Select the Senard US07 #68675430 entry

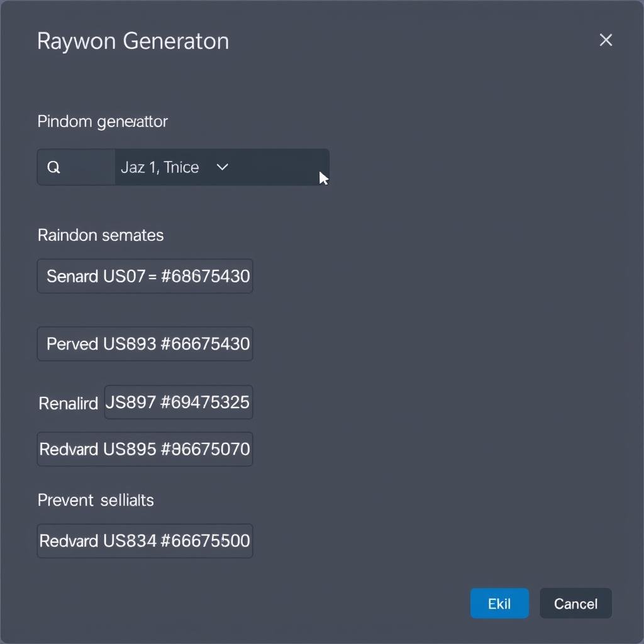point(145,275)
